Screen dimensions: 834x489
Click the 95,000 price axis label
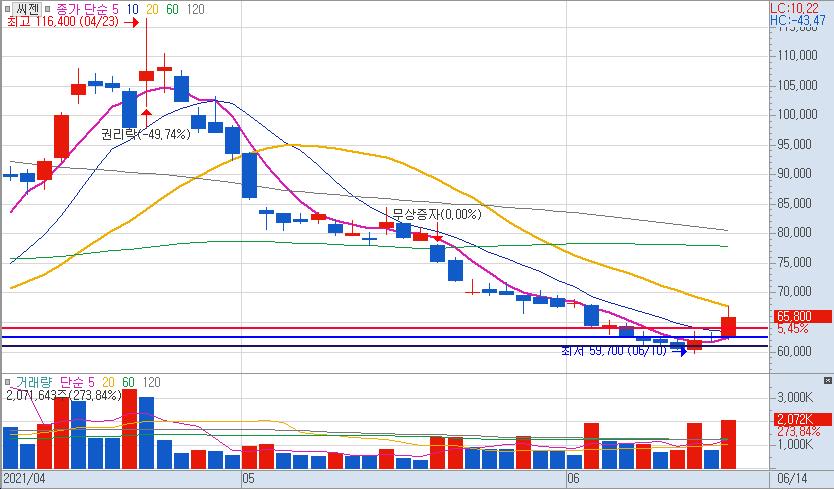(795, 144)
